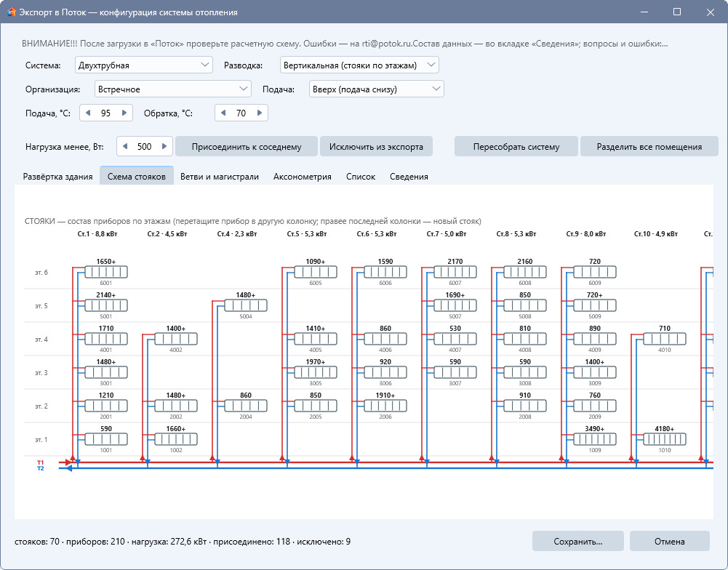Click the radiator 2170 on floor 6
This screenshot has height=570, width=728.
click(x=455, y=272)
